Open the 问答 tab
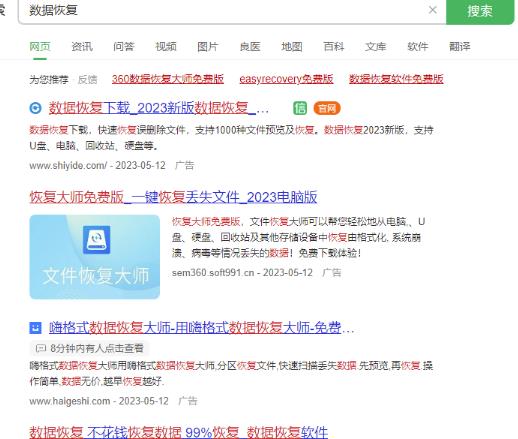The width and height of the screenshot is (518, 439). click(124, 46)
